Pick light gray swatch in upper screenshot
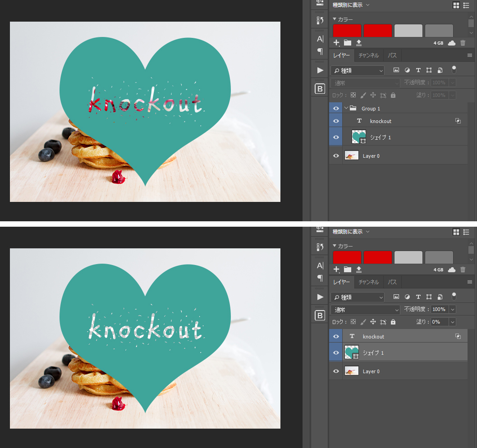Screen dimensions: 477x448 (x=408, y=31)
